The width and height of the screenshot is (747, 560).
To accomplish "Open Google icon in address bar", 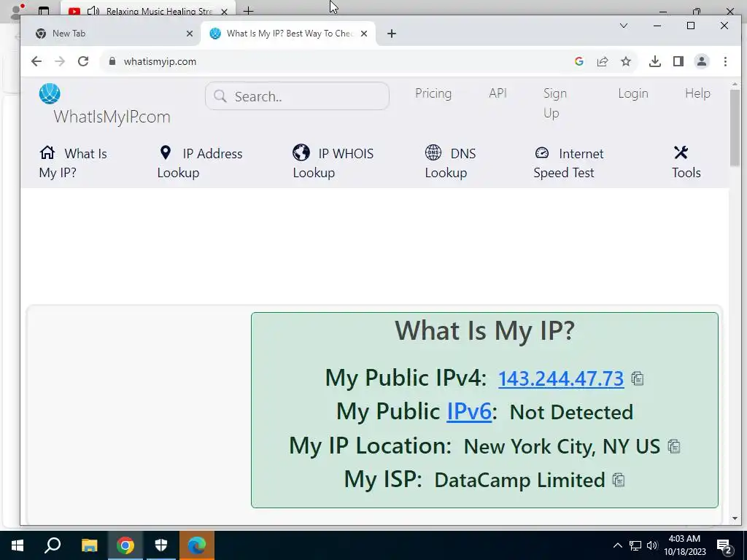I will tap(578, 61).
